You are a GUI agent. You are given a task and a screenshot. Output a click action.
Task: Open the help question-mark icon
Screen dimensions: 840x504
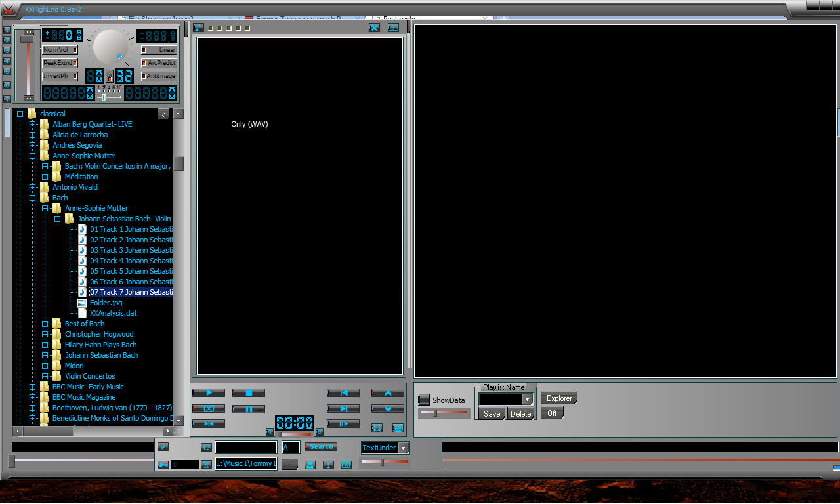tap(393, 28)
